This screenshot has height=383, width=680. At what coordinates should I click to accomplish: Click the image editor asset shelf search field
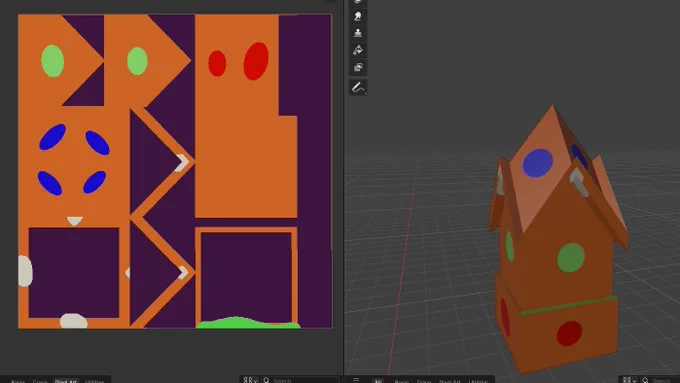300,380
